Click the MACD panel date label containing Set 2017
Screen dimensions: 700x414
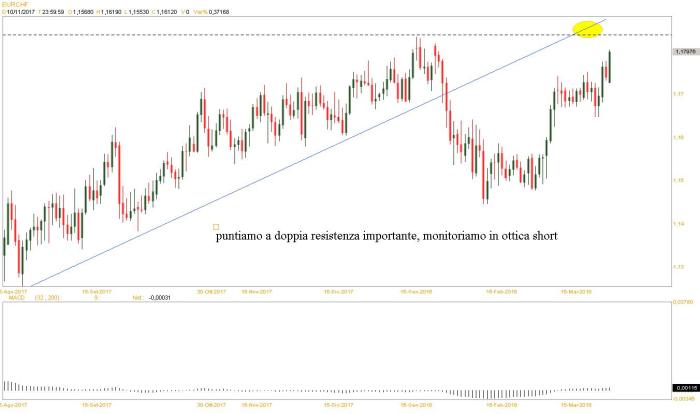tap(96, 405)
